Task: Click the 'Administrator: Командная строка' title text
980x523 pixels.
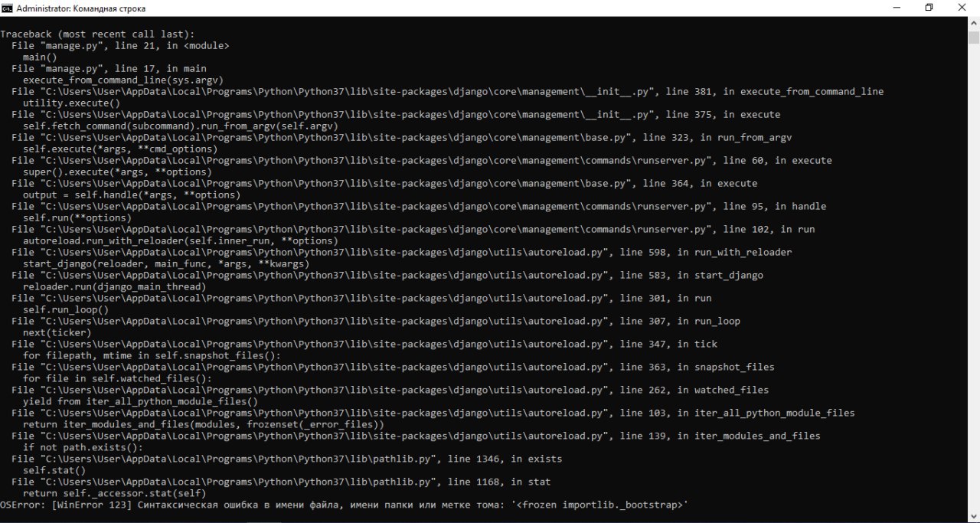Action: [81, 8]
